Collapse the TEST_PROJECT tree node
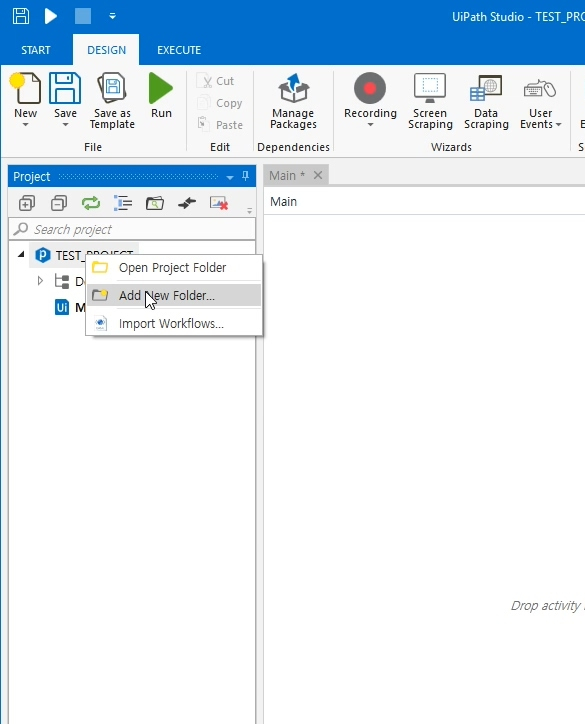 click(21, 254)
